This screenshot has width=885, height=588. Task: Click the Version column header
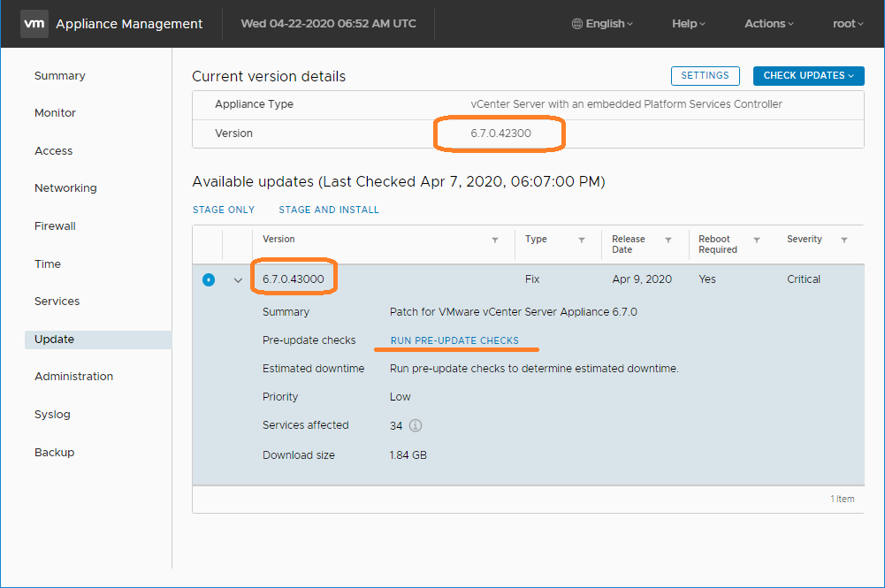pyautogui.click(x=278, y=239)
